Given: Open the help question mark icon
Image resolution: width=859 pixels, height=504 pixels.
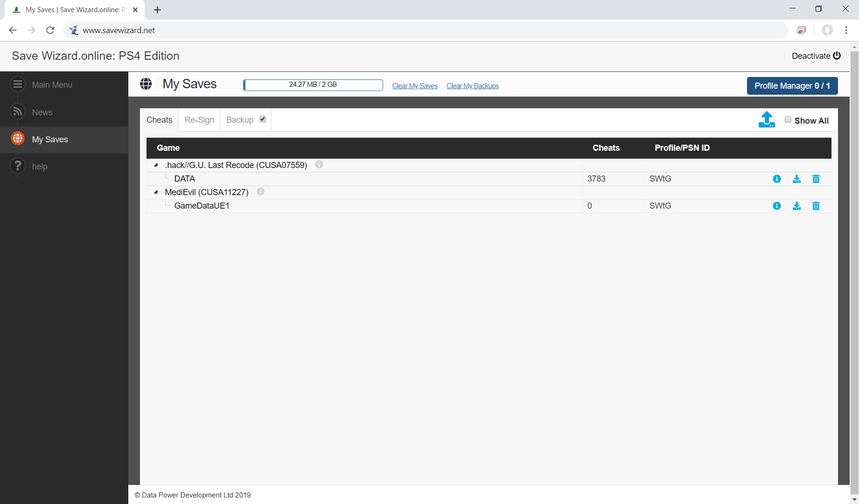Looking at the screenshot, I should click(x=18, y=166).
